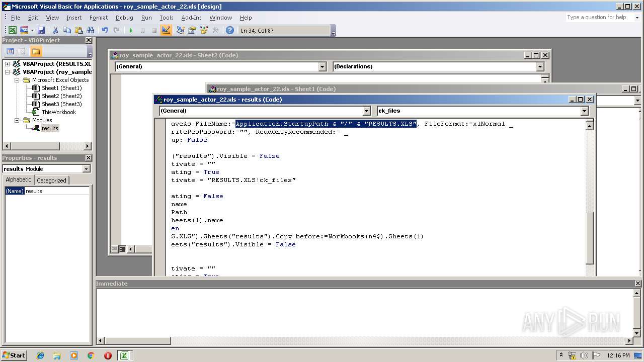The width and height of the screenshot is (644, 362).
Task: Click the Paste clipboard icon
Action: [78, 30]
